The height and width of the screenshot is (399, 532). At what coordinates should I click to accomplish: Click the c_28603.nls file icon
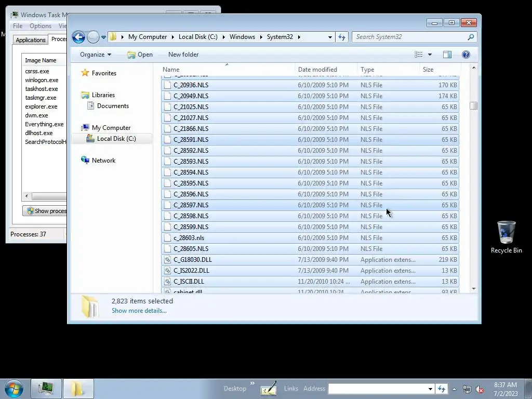coord(167,238)
